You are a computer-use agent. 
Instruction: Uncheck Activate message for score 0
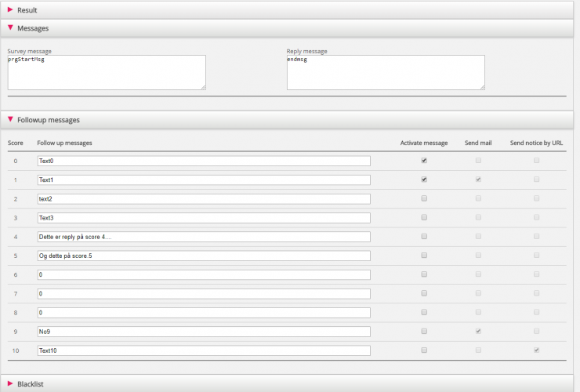[424, 160]
